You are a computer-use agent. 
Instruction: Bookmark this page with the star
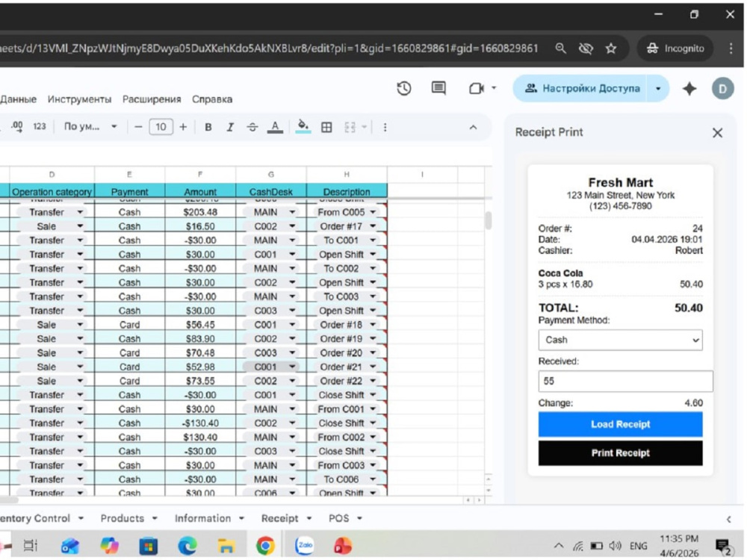(x=611, y=48)
